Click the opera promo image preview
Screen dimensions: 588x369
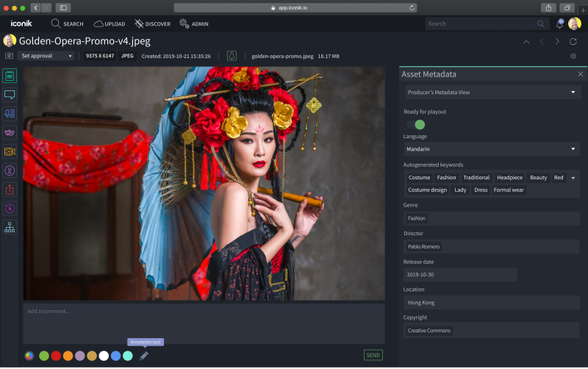pos(204,183)
